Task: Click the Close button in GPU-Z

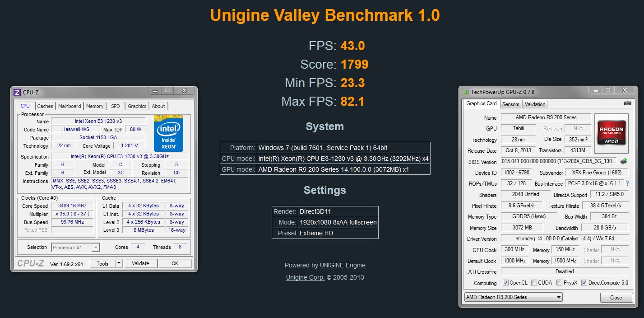Action: pos(616,298)
